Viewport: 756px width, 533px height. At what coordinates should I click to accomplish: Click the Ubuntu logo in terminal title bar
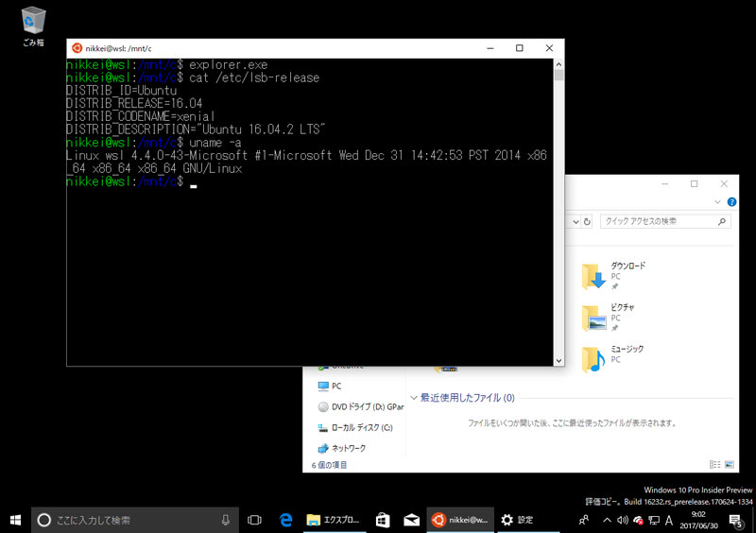click(77, 48)
